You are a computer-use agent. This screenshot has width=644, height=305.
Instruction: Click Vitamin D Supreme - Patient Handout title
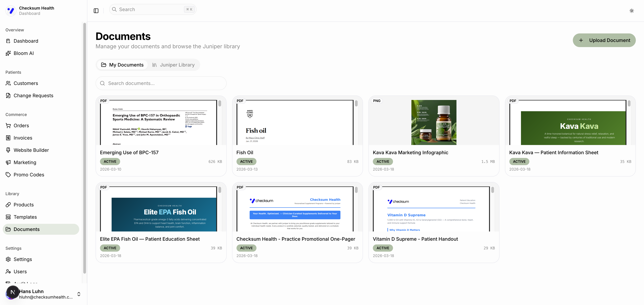click(415, 239)
